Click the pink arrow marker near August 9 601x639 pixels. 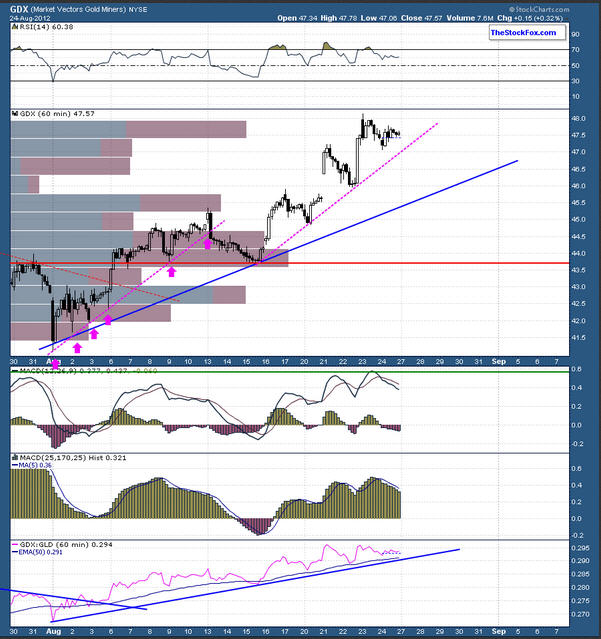point(171,270)
